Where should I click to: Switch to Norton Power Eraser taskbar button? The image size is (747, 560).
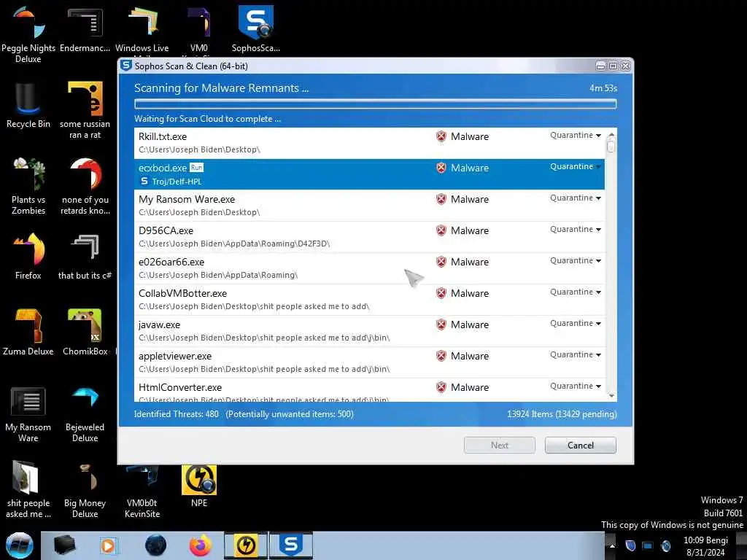tap(246, 545)
